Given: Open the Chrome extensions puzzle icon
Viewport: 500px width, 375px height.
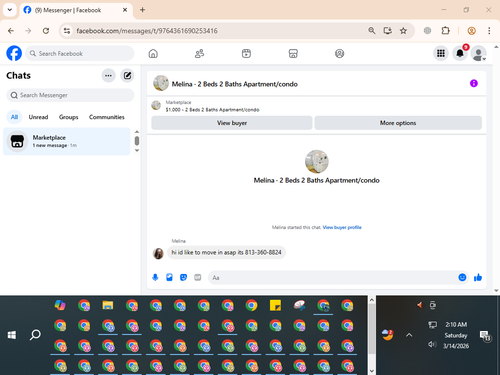Looking at the screenshot, I should point(445,31).
